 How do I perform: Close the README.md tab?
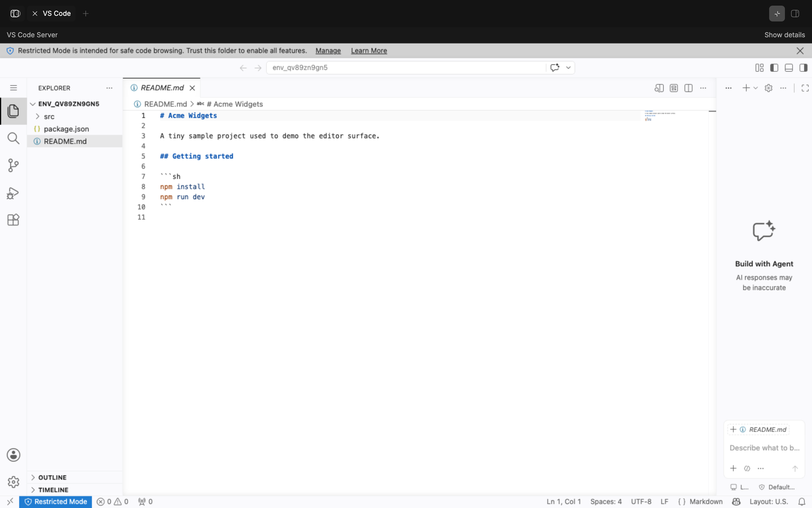point(192,88)
